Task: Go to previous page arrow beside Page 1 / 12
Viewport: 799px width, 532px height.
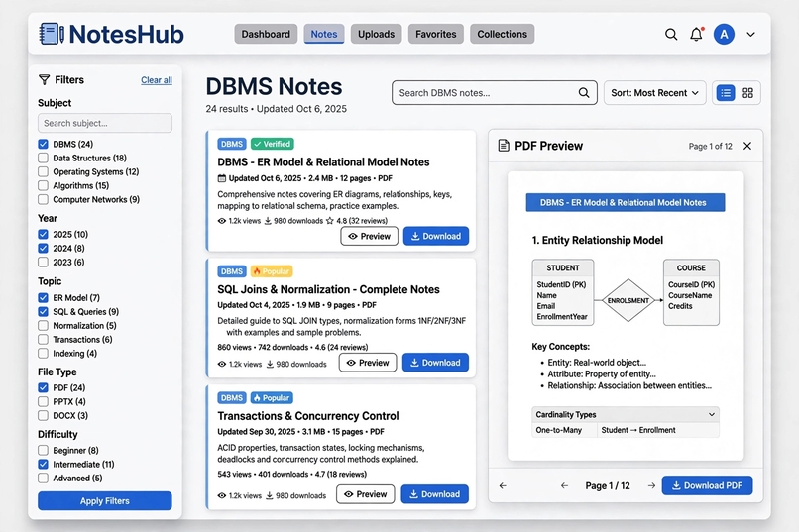Action: pyautogui.click(x=564, y=485)
